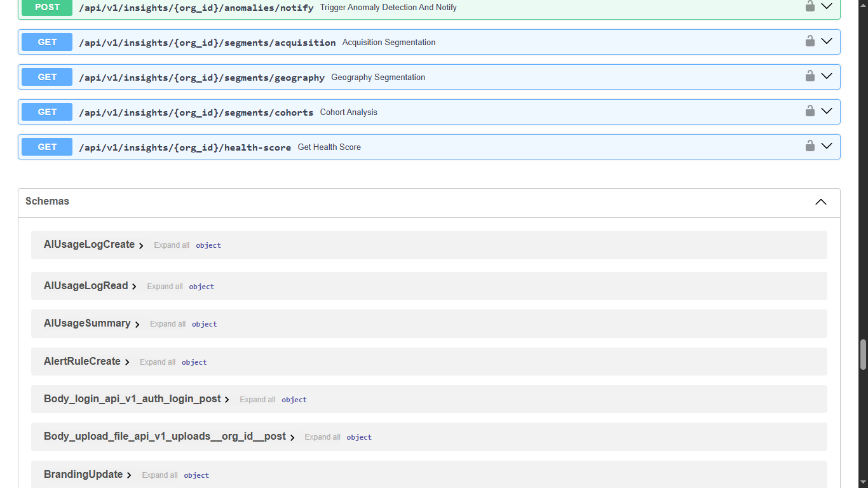Click 'Trigger Anomaly Detection And Notify' description
868x488 pixels.
(388, 8)
